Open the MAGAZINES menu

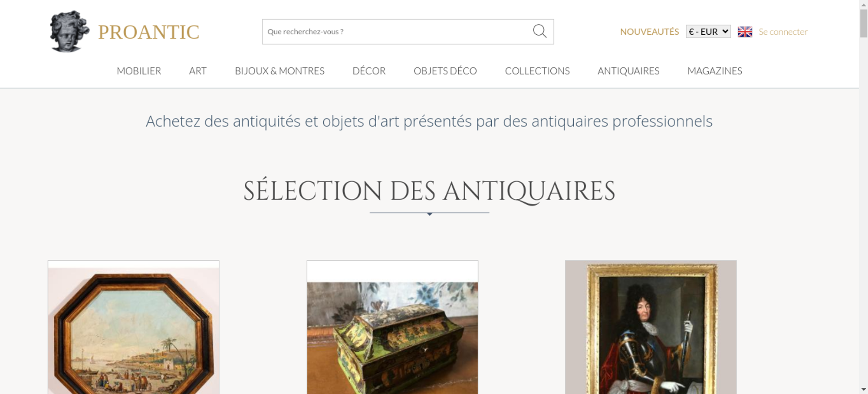coord(715,71)
